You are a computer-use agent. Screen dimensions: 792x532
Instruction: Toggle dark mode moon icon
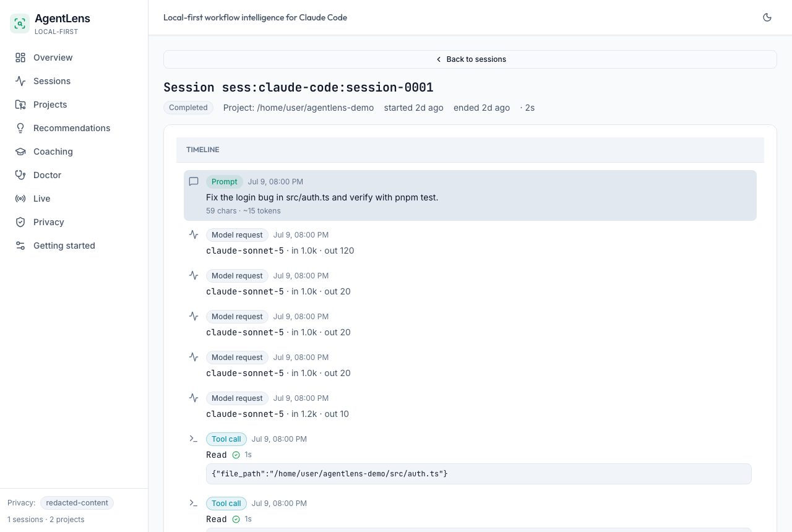(767, 17)
